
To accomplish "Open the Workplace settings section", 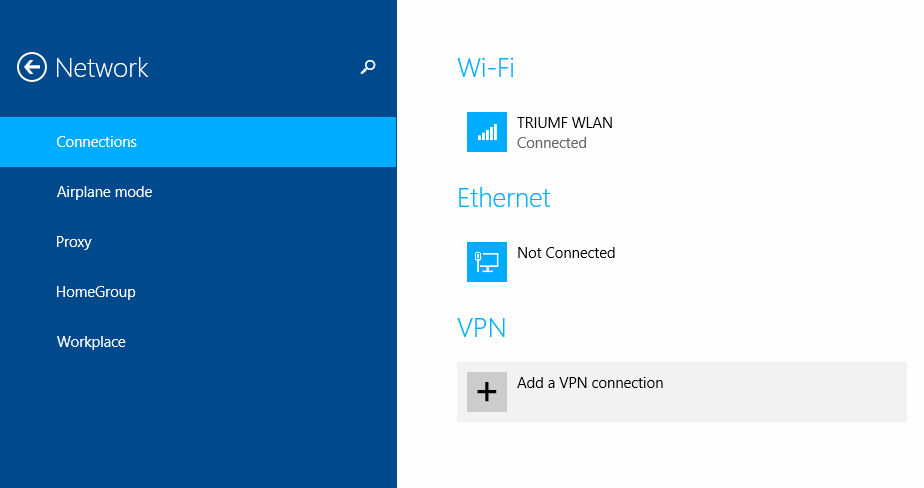I will pyautogui.click(x=91, y=342).
